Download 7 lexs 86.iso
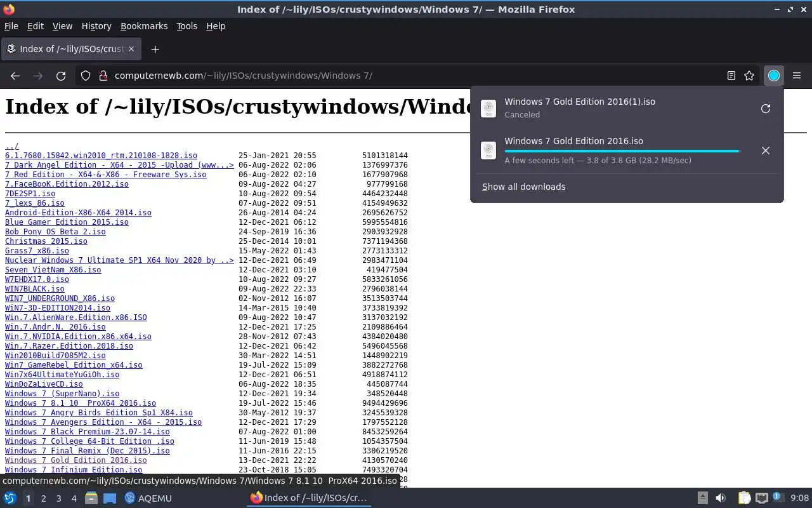 tap(35, 203)
